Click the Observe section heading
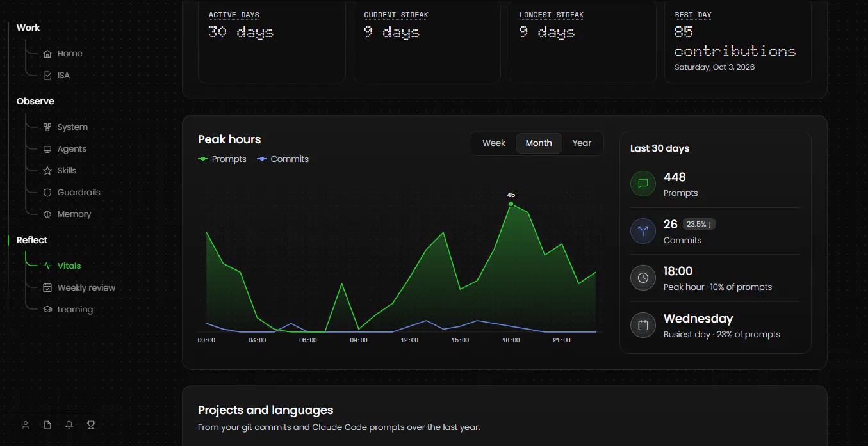The width and height of the screenshot is (868, 446). click(x=35, y=101)
